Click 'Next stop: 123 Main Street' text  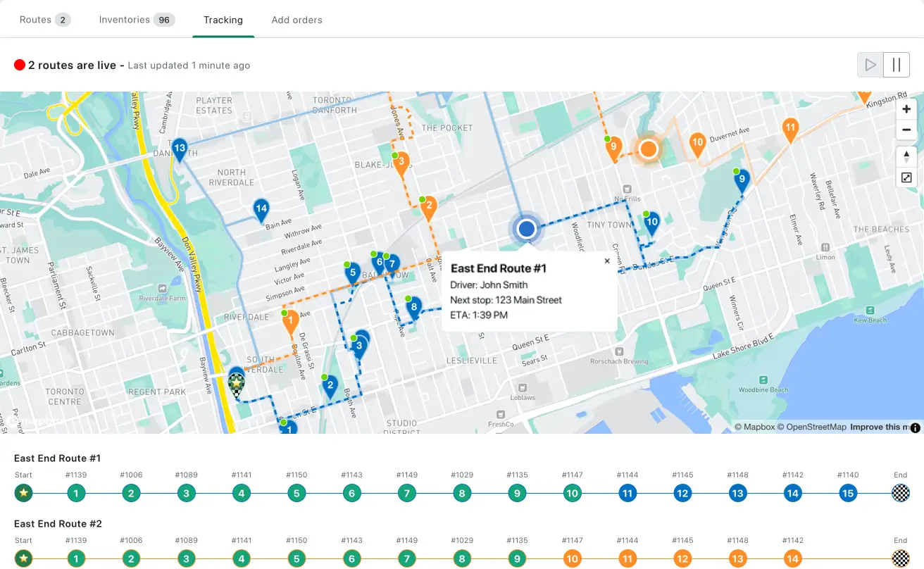(506, 300)
